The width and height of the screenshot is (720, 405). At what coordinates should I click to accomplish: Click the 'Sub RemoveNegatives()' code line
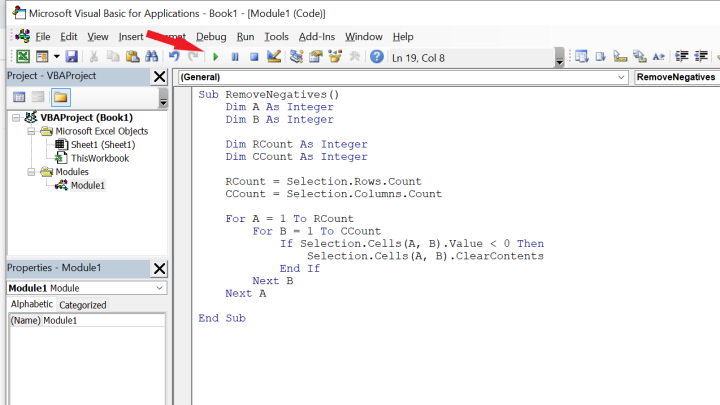coord(269,95)
